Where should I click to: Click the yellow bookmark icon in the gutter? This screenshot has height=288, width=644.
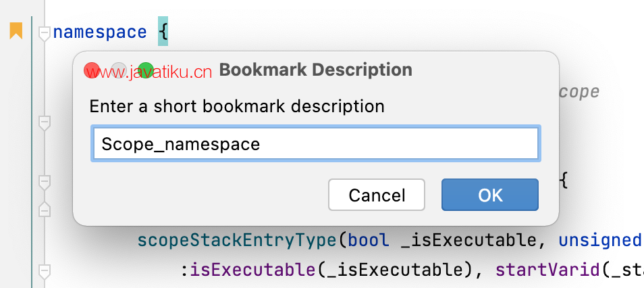16,31
